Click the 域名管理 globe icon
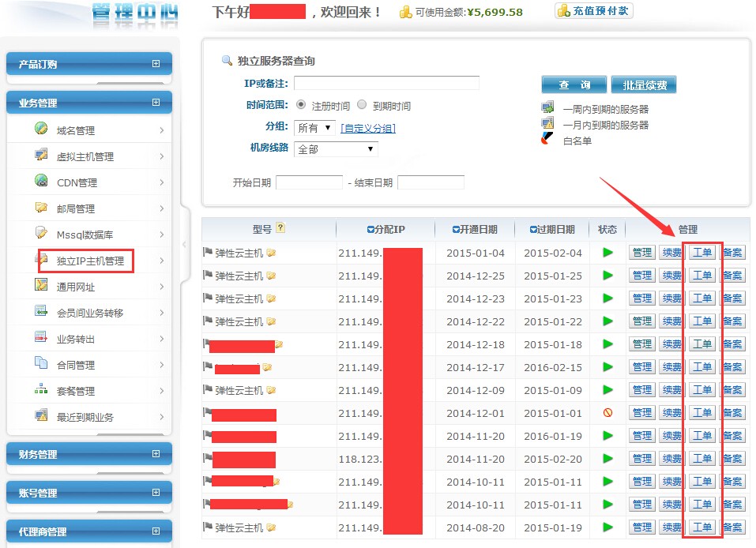 pyautogui.click(x=41, y=129)
